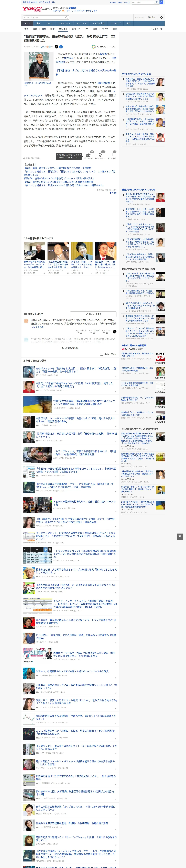Click the マイページ button
This screenshot has height=868, width=186.
[139, 17]
